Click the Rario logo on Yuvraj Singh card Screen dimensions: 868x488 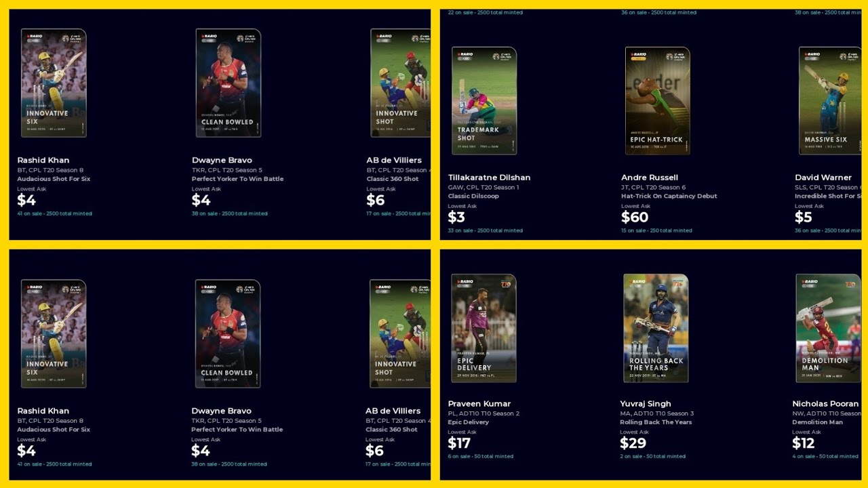(637, 281)
